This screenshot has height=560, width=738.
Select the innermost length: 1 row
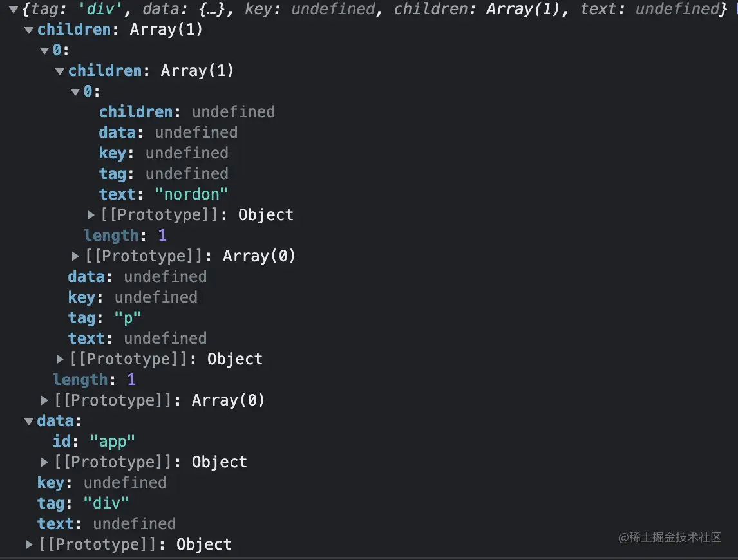tap(125, 236)
